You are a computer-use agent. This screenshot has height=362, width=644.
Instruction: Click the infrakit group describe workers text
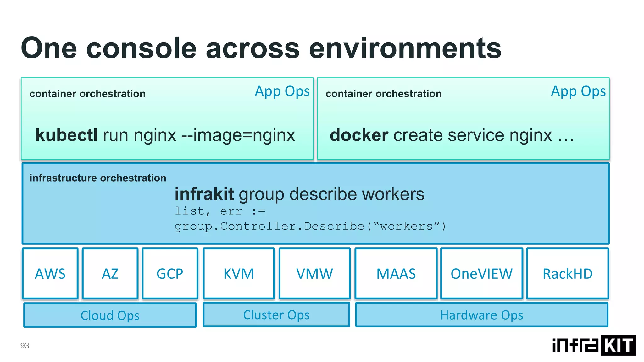tap(299, 194)
